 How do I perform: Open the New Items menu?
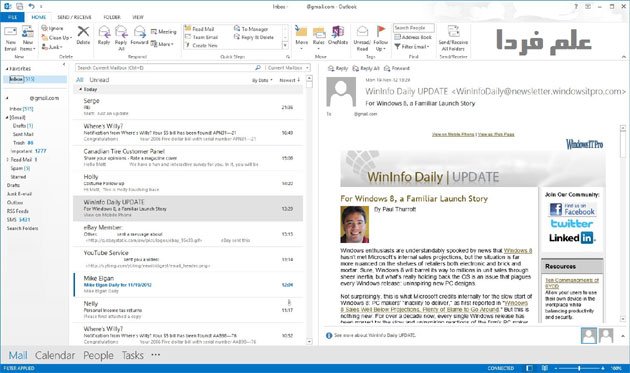pyautogui.click(x=27, y=38)
